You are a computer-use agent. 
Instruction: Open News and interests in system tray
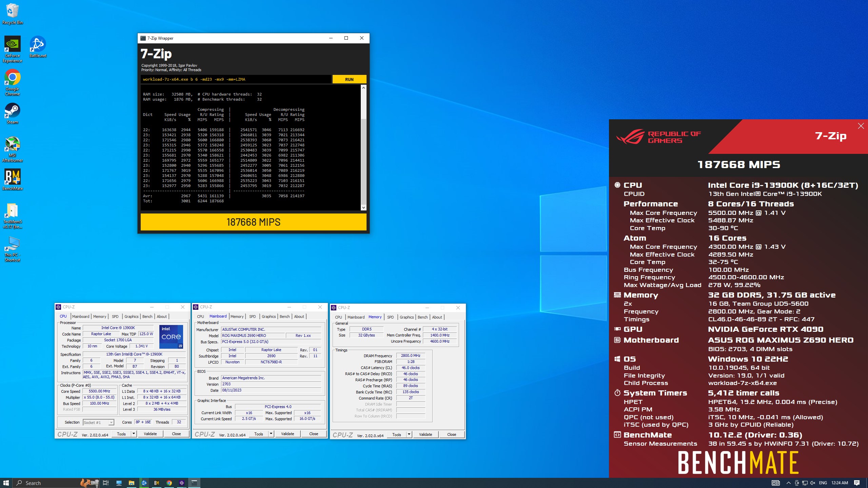pos(776,483)
